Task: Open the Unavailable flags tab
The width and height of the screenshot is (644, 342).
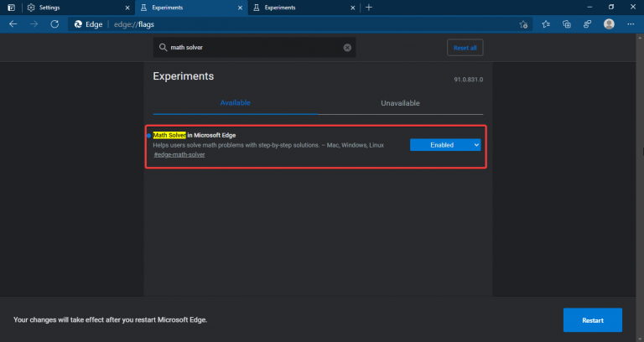Action: click(401, 103)
